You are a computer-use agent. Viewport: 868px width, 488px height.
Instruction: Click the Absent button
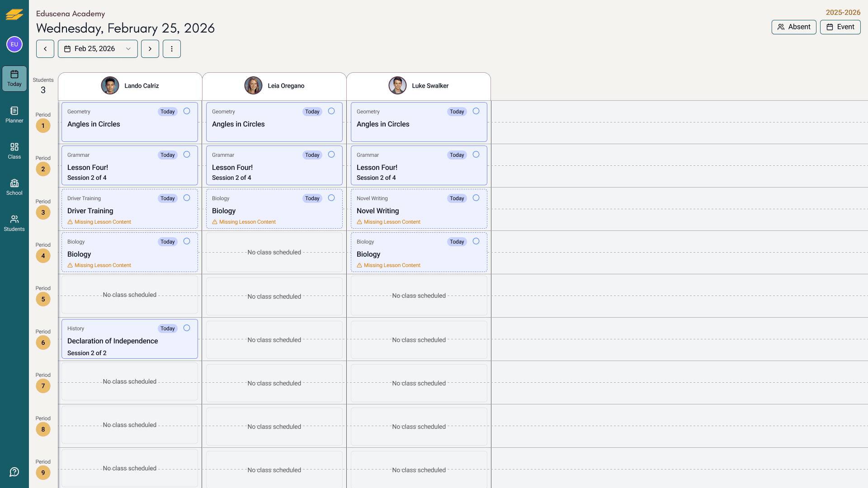(793, 27)
